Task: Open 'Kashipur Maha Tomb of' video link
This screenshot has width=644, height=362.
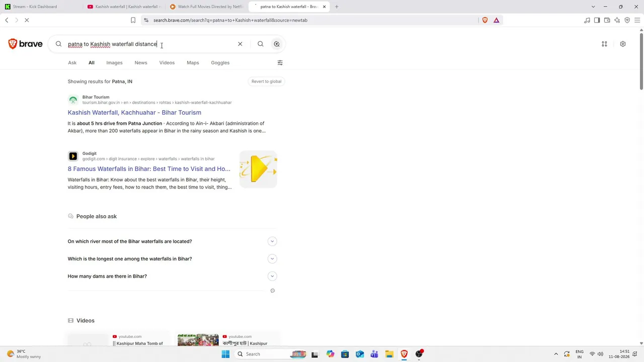Action: (138, 343)
